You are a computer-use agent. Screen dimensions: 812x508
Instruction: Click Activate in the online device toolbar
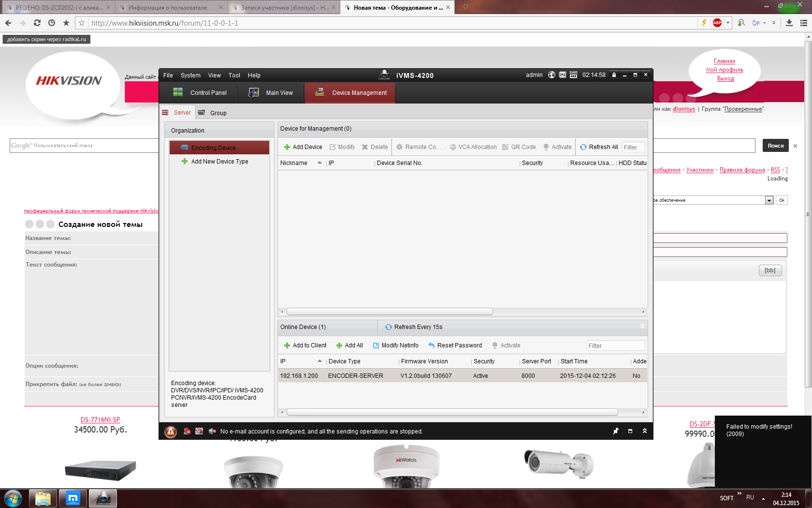point(506,345)
